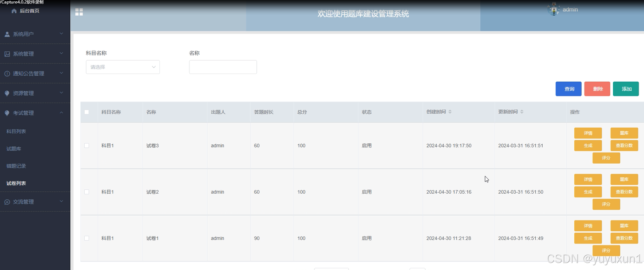The height and width of the screenshot is (270, 644).
Task: Click 评分 for 试卷2
Action: [x=606, y=204]
